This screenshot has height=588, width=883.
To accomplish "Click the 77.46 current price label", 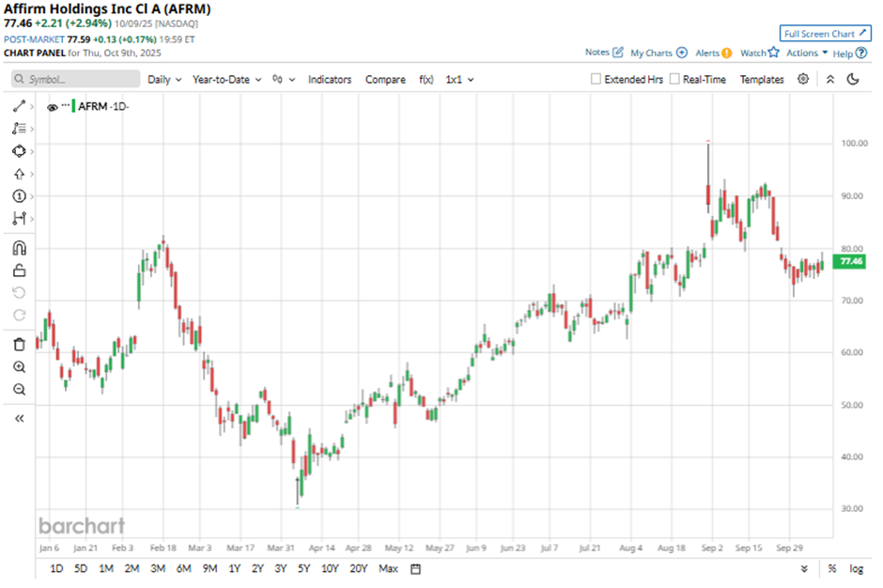I will click(x=849, y=261).
